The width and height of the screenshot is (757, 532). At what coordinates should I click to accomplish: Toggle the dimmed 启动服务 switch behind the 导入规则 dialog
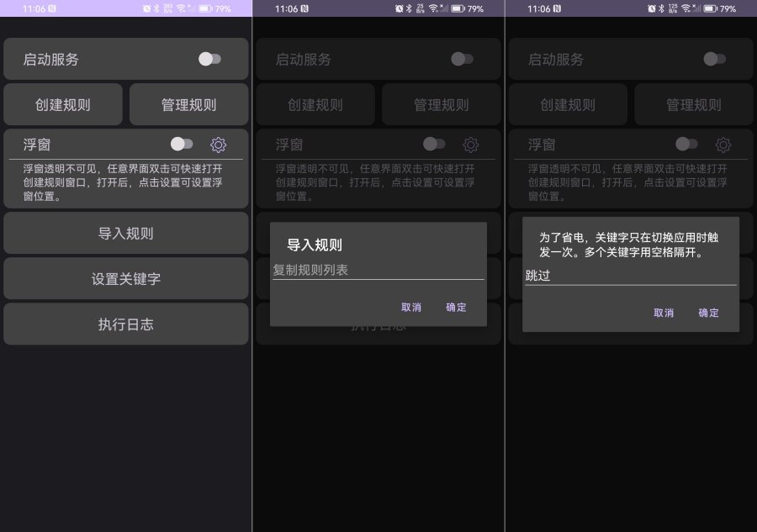click(462, 59)
